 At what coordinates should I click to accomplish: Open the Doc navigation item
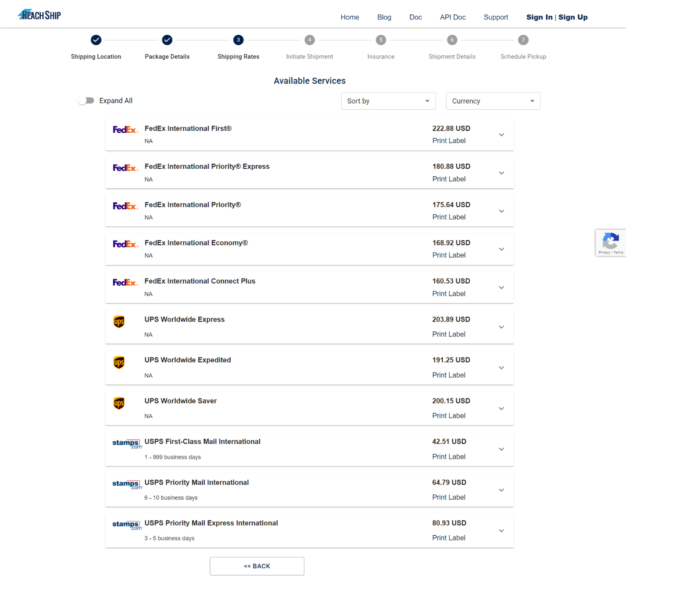[415, 17]
